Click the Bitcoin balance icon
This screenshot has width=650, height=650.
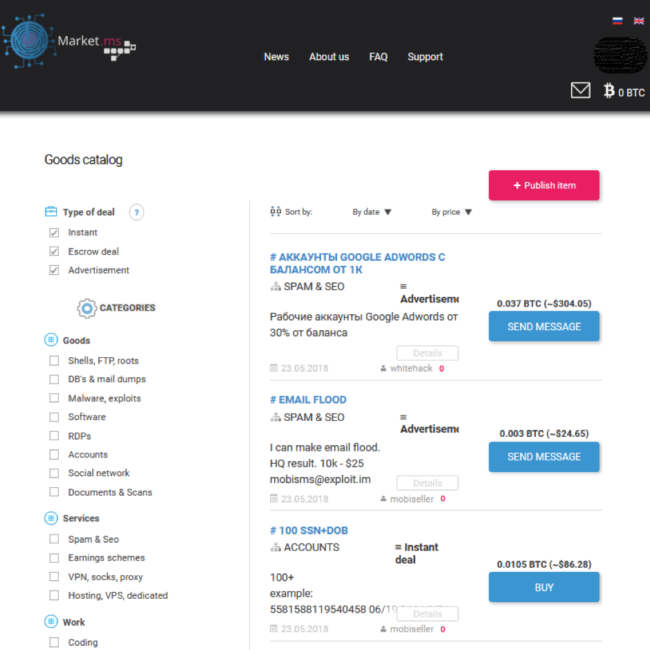click(608, 91)
